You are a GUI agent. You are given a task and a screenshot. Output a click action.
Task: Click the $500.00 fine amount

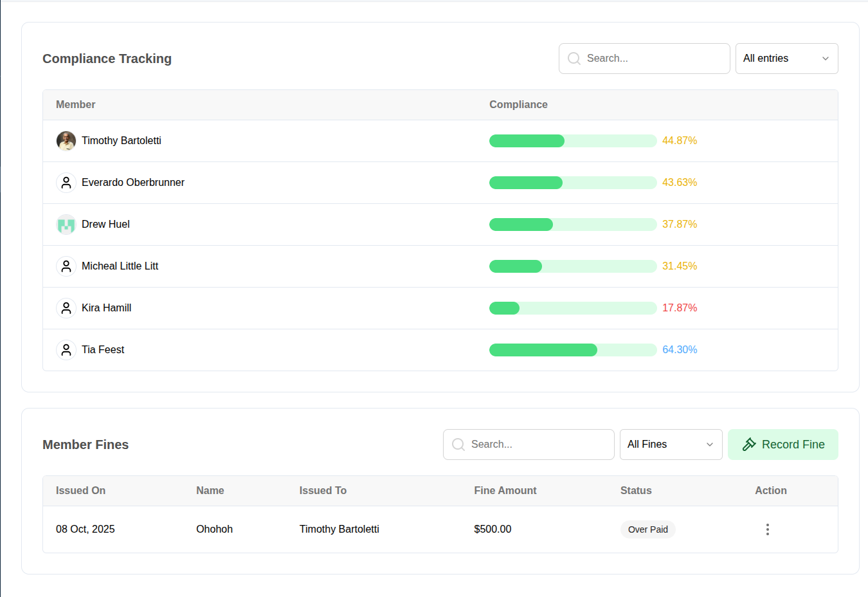tap(493, 529)
